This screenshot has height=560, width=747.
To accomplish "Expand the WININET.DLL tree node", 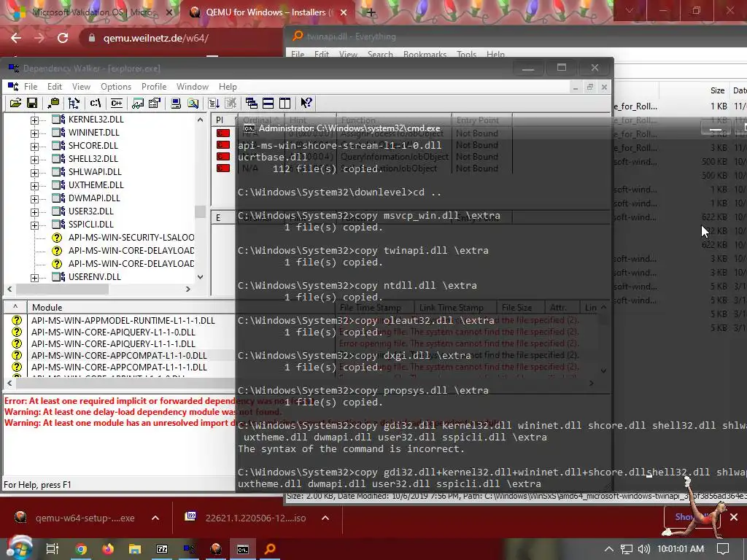I will [x=34, y=133].
